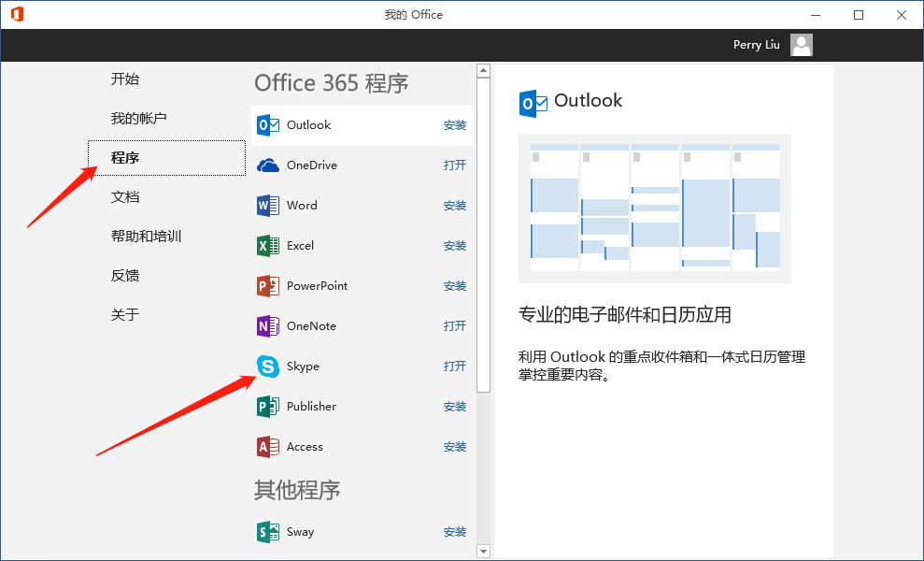Select the Skype text label
Viewport: 924px width, 561px height.
pos(303,367)
